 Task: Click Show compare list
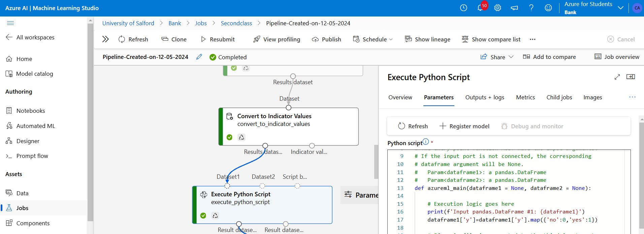491,39
